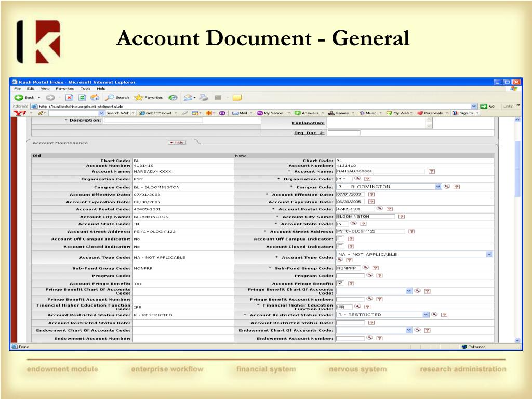Click the scroll down arrow of page
The width and height of the screenshot is (532, 399).
click(517, 340)
